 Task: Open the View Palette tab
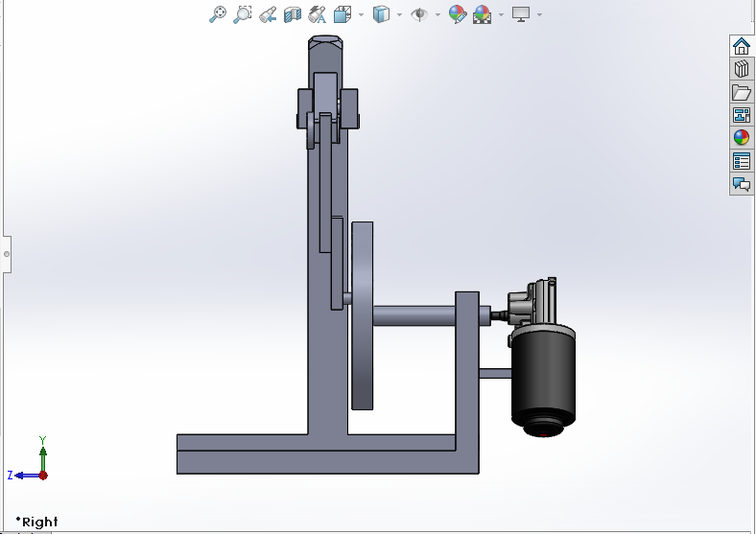tap(742, 115)
